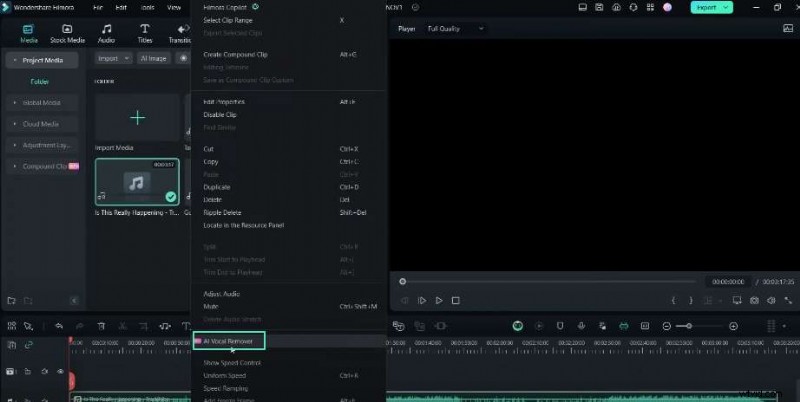Click the Import Media plus thumbnail
The width and height of the screenshot is (800, 402).
pos(137,118)
